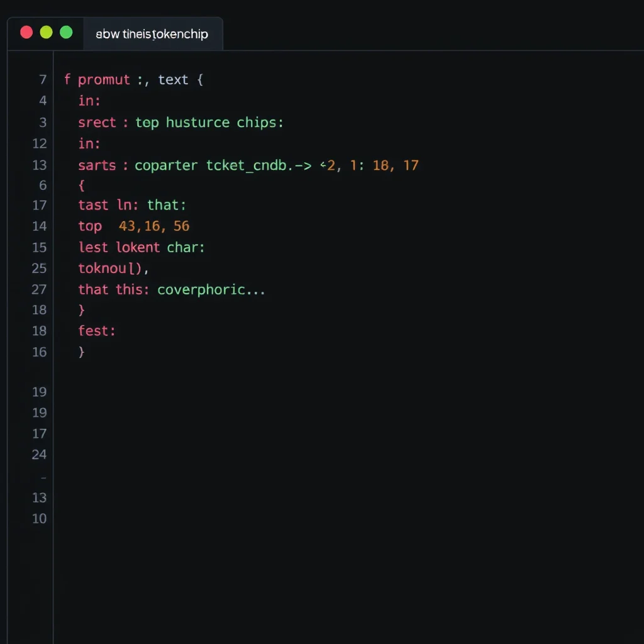Screen dimensions: 644x644
Task: Click the 'tcket_cndb.->' identifier
Action: (x=258, y=165)
